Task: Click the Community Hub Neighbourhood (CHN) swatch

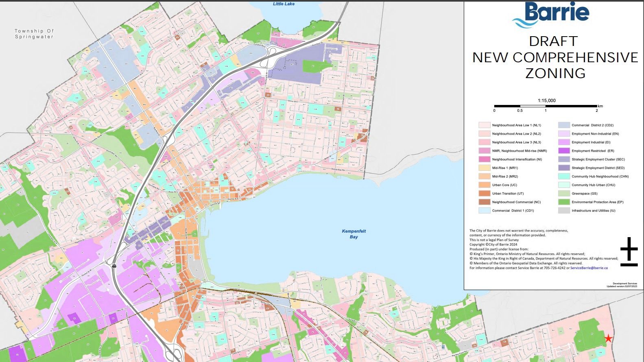Action: point(563,177)
